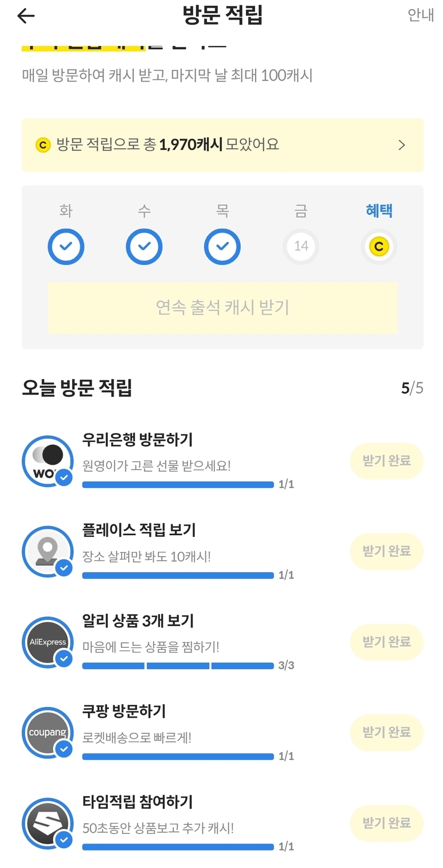
Task: Expand total cash banner chevron arrow
Action: tap(402, 145)
